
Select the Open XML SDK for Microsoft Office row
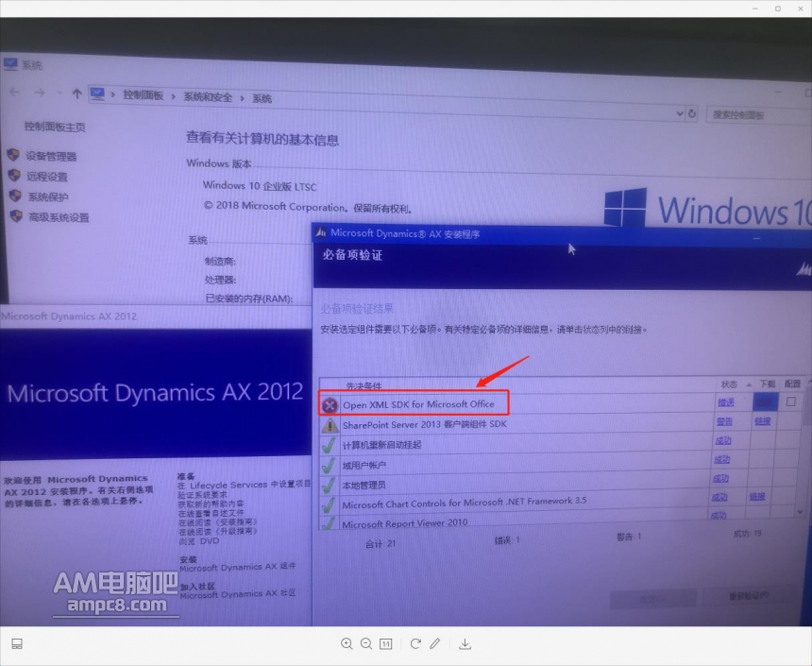pyautogui.click(x=562, y=403)
